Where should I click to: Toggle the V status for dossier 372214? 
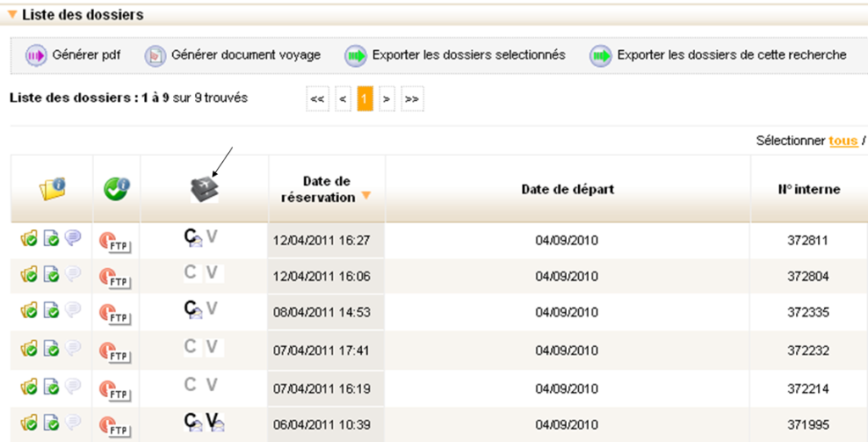click(x=212, y=384)
